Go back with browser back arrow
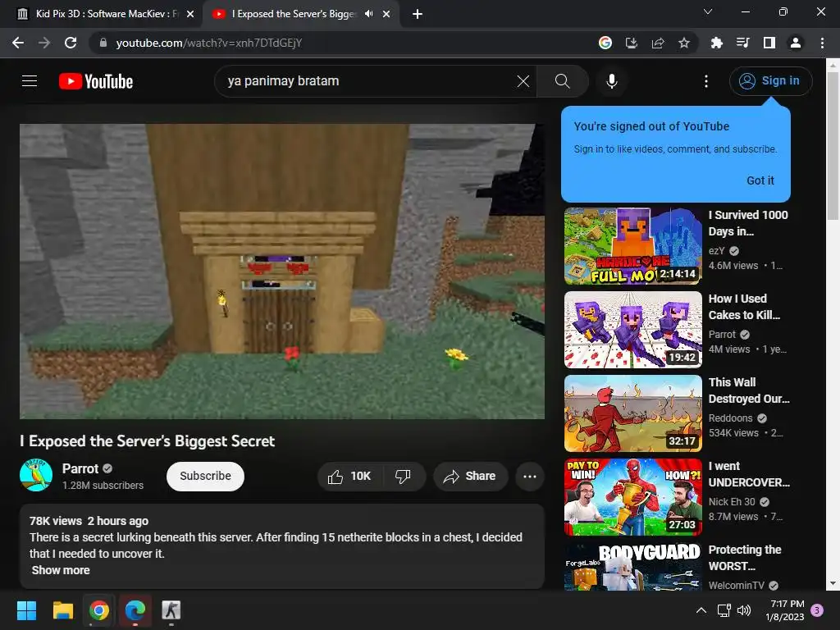 pyautogui.click(x=18, y=43)
